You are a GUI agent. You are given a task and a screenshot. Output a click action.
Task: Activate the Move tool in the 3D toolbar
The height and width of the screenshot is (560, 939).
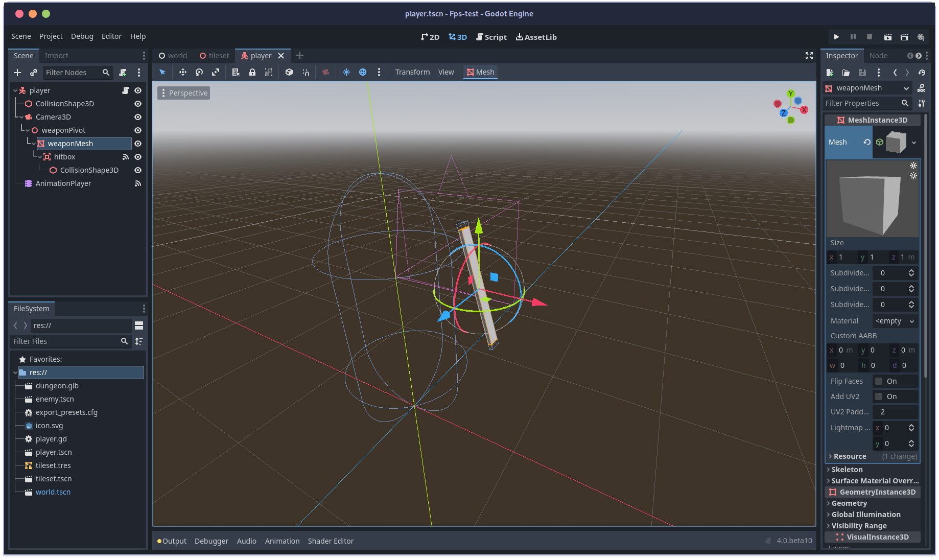[x=182, y=72]
